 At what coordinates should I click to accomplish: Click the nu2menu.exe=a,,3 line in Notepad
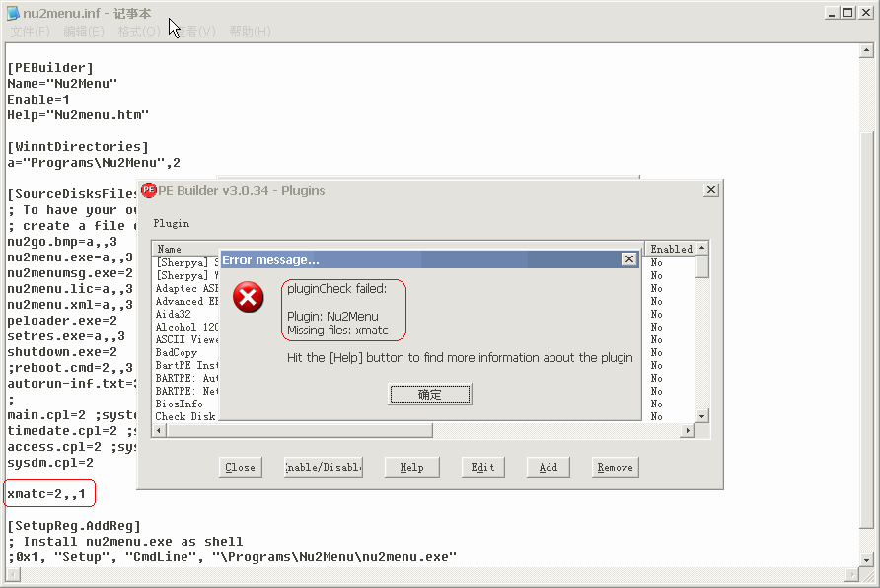pyautogui.click(x=70, y=257)
